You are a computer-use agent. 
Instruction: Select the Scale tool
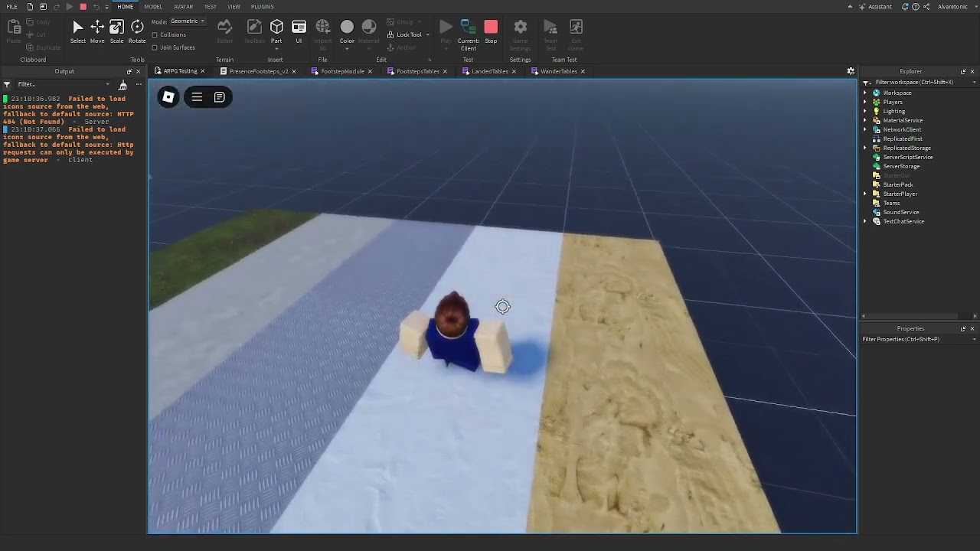[116, 31]
